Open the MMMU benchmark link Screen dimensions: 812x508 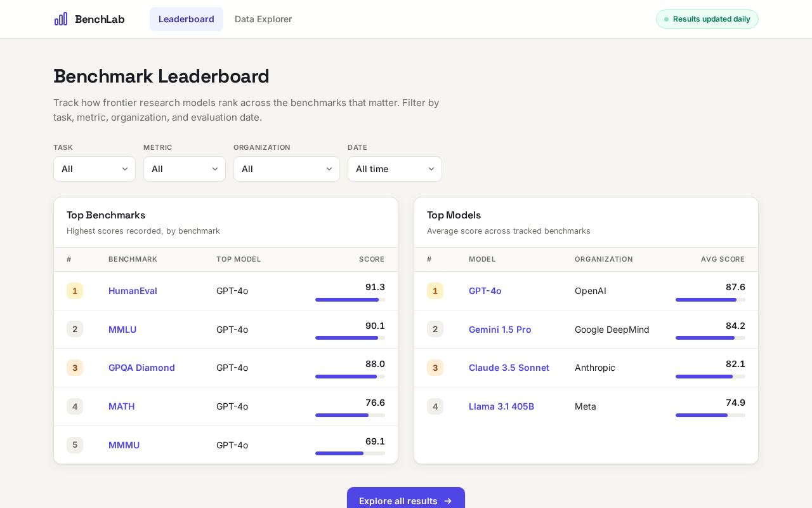pos(124,445)
